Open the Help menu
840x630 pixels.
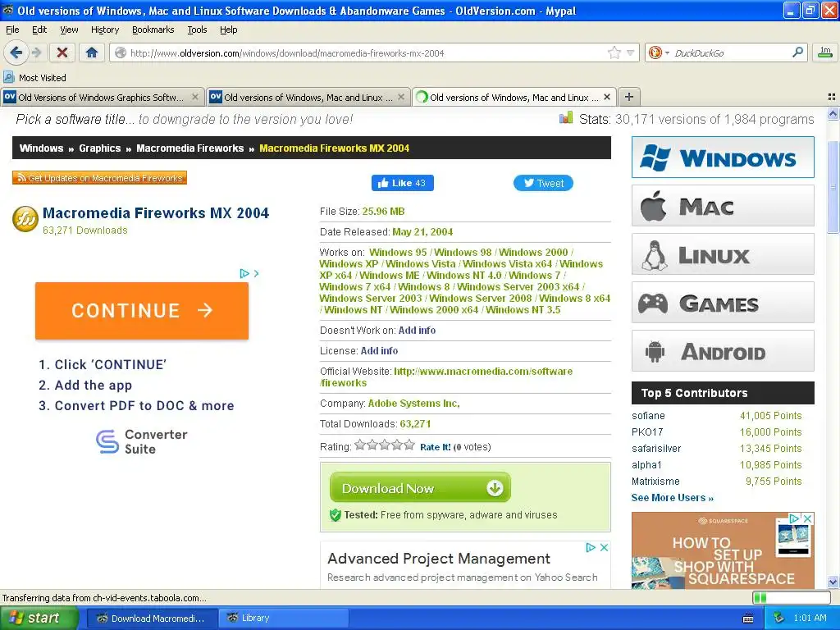coord(228,30)
